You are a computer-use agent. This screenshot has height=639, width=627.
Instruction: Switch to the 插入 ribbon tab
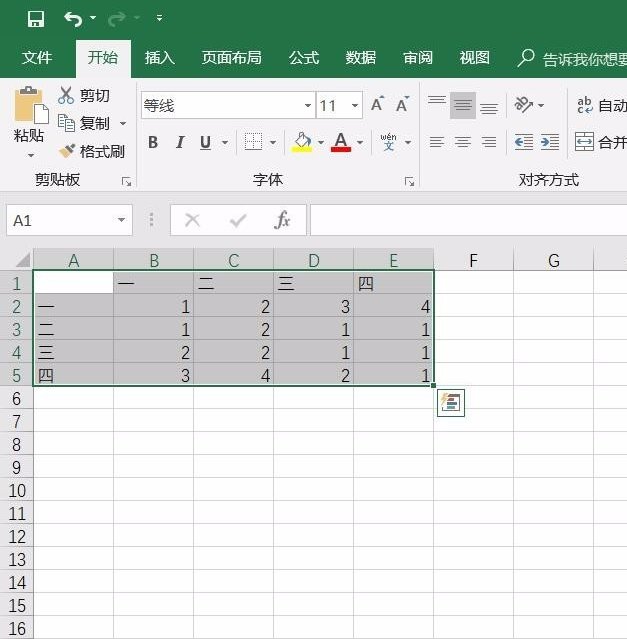coord(159,58)
